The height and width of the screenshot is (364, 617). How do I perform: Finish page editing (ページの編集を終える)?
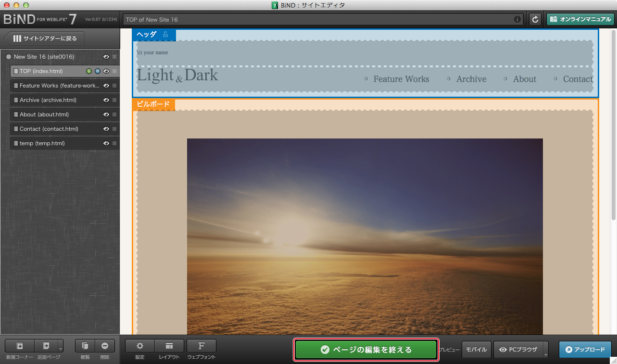366,350
